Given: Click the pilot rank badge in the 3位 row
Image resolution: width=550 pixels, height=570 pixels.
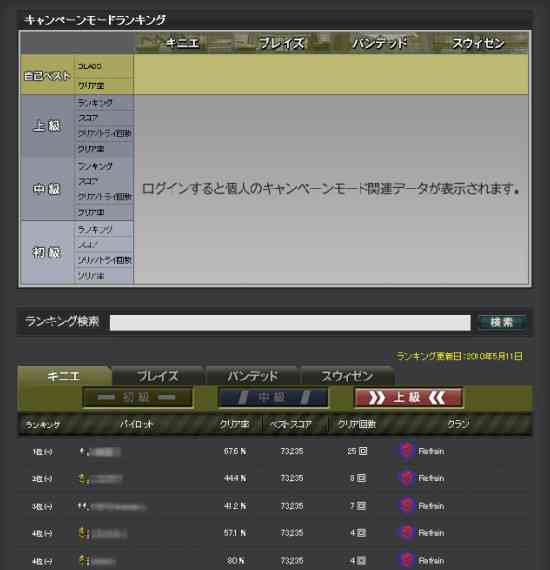Looking at the screenshot, I should click(x=84, y=506).
